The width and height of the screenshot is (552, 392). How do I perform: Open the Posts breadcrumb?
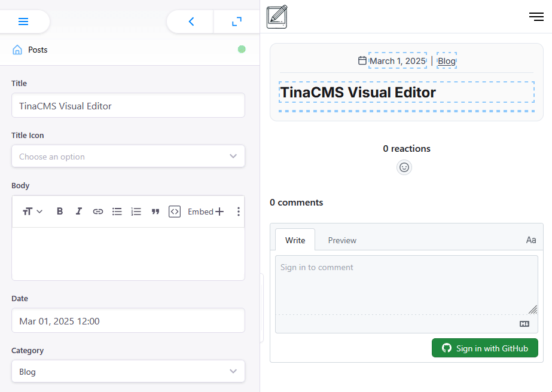[38, 50]
